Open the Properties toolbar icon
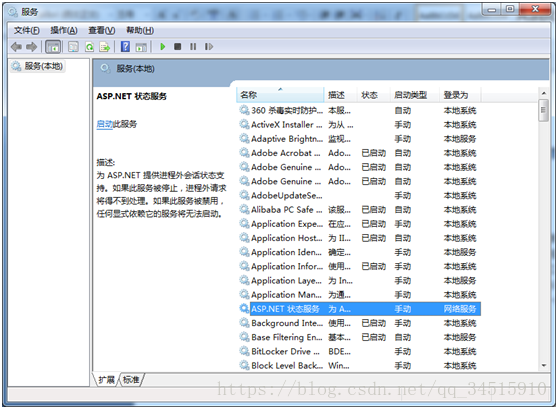This screenshot has width=558, height=409. click(73, 47)
